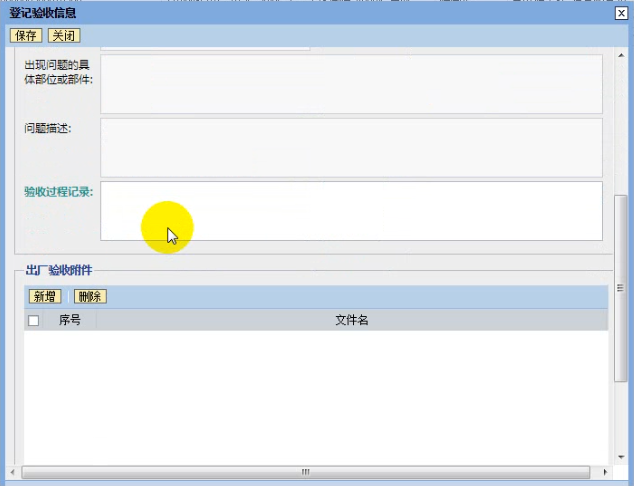Click the 关闭 button in the toolbar
634x486 pixels.
coord(63,35)
